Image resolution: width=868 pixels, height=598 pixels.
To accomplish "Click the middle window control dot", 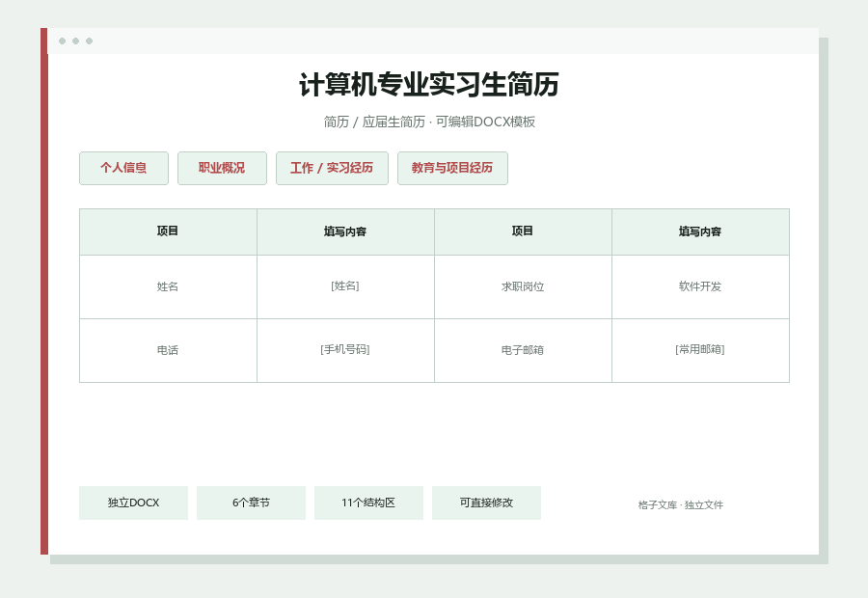I will coord(76,41).
